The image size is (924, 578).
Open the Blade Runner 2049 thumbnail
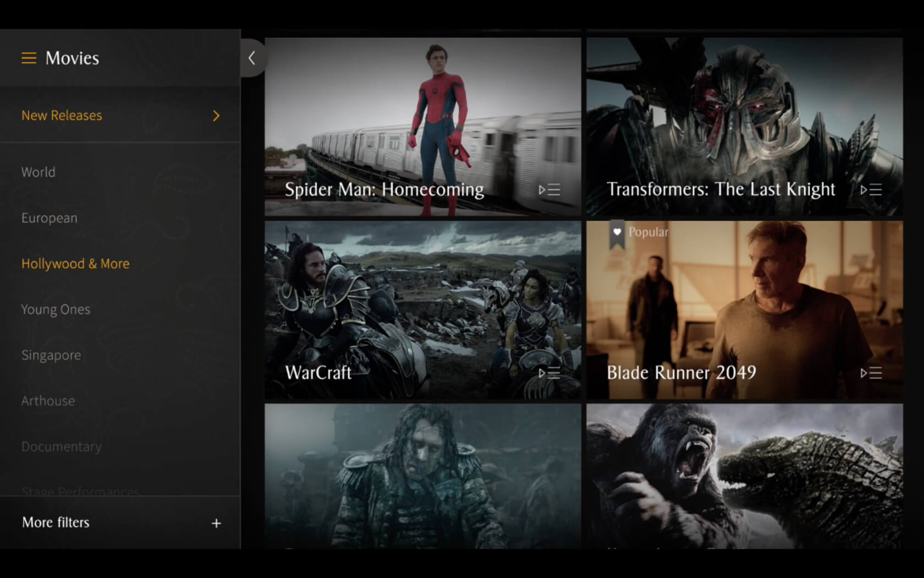tap(744, 310)
